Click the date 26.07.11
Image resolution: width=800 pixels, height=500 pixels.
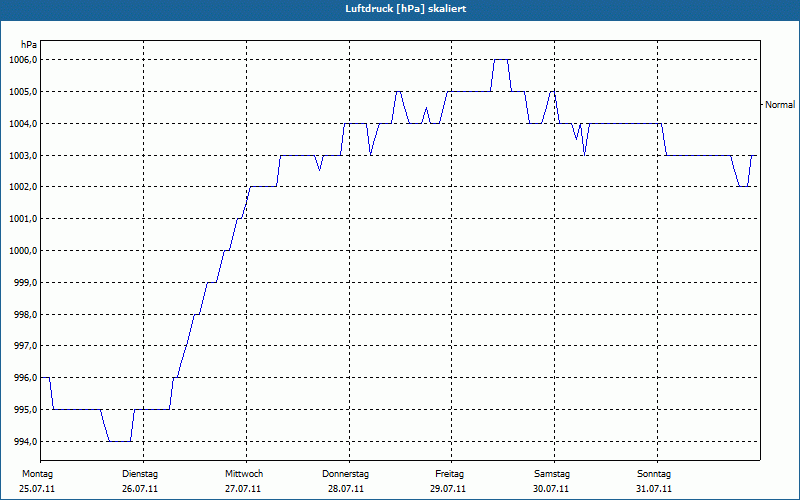(140, 489)
